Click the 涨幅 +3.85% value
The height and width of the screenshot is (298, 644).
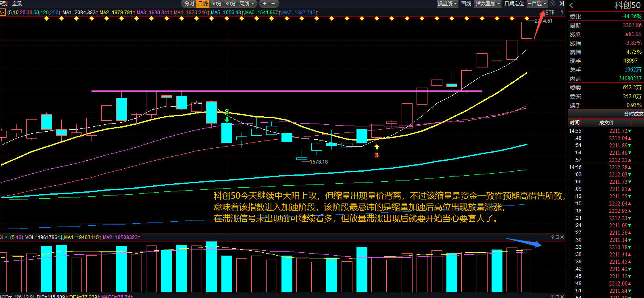[632, 43]
